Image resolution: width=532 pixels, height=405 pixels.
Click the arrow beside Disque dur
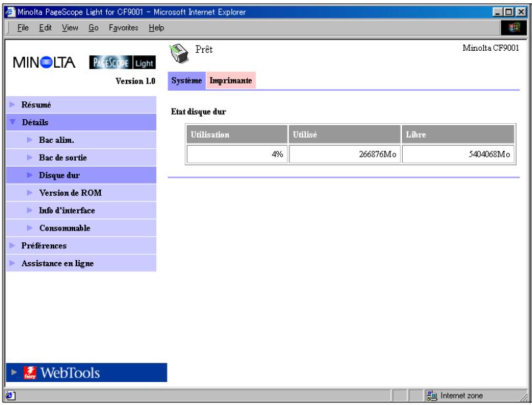click(30, 175)
